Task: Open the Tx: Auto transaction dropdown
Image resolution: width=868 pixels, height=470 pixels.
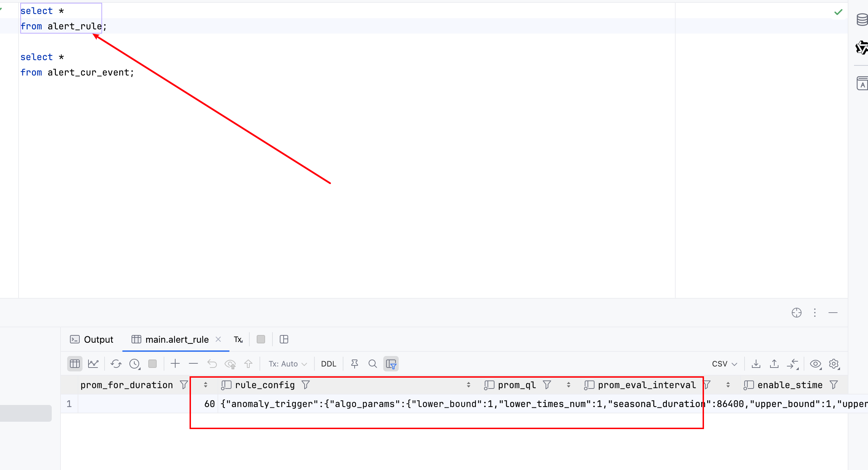Action: pos(287,364)
